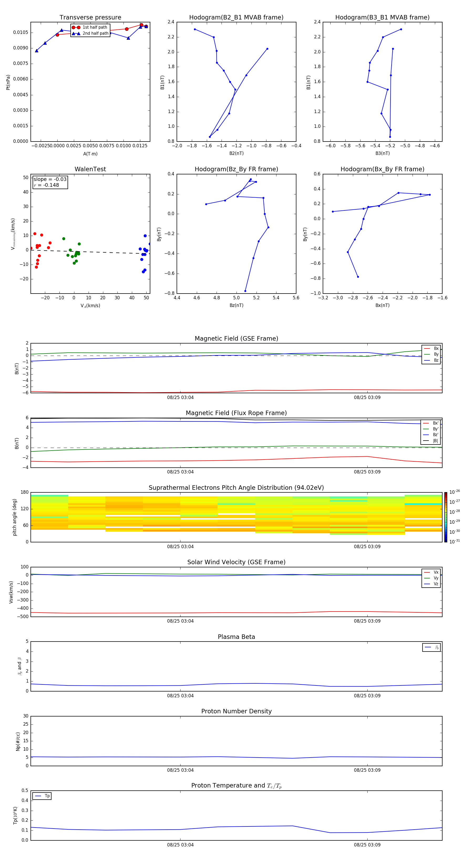Click the 'Np(#/cc)' axis label
The width and height of the screenshot is (473, 868).
click(18, 741)
